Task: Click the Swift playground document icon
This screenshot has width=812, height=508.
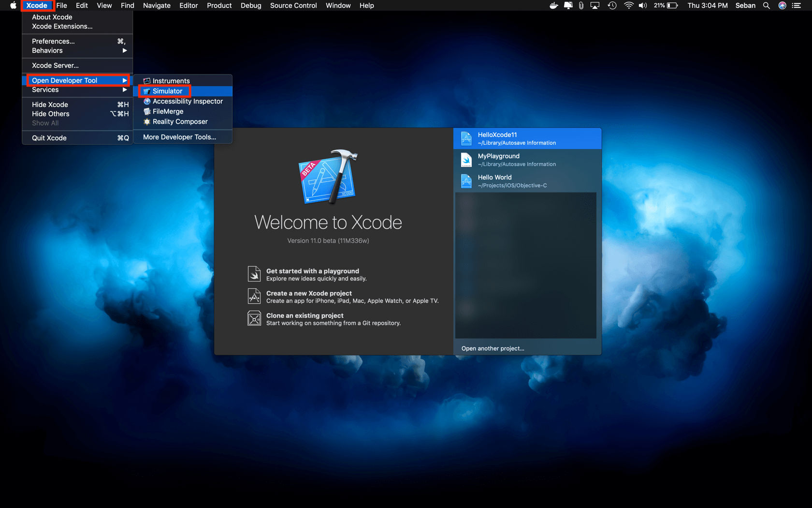Action: coord(254,274)
